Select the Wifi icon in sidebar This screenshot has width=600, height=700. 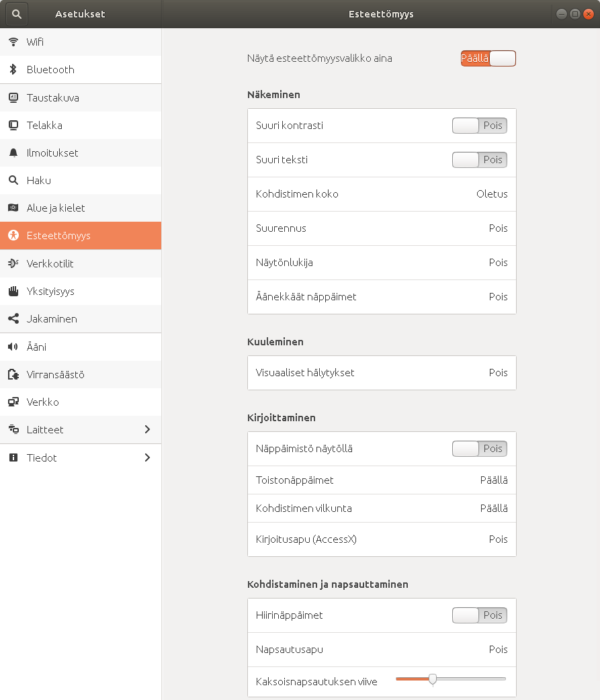(13, 42)
